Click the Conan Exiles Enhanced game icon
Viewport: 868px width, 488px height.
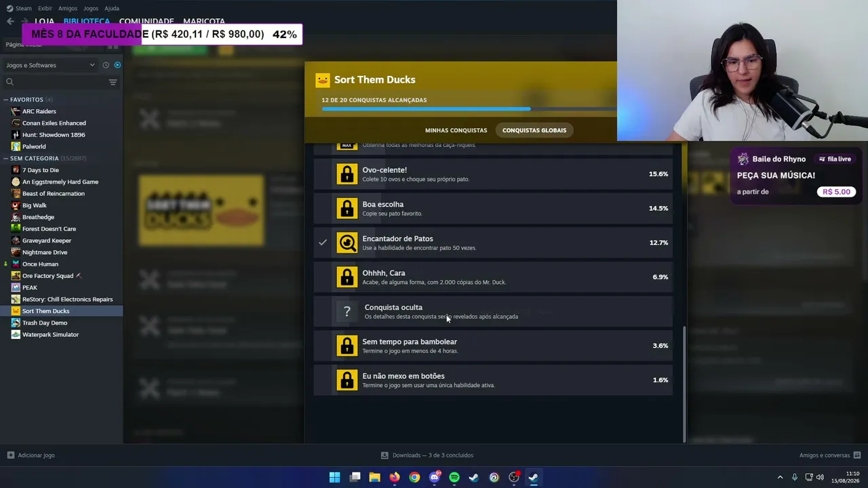(16, 123)
